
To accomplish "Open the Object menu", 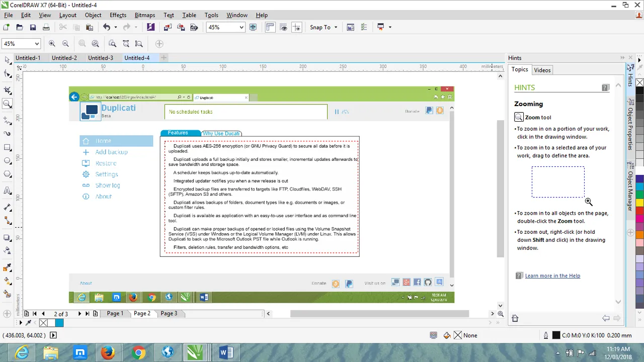I will tap(93, 15).
